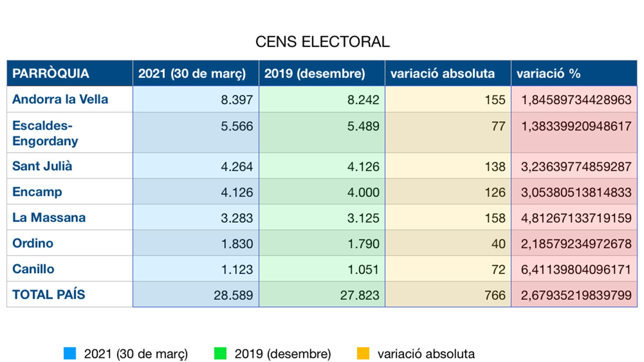Click the blue 2021 legend swatch
The height and width of the screenshot is (362, 644).
[x=70, y=353]
